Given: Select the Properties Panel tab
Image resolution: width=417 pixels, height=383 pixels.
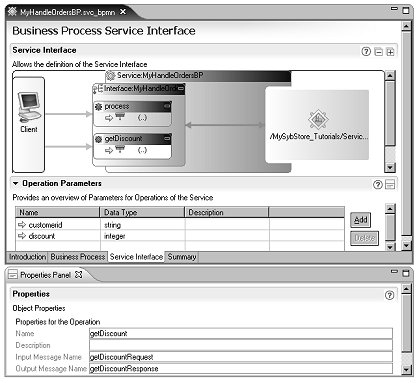Looking at the screenshot, I should [x=46, y=275].
